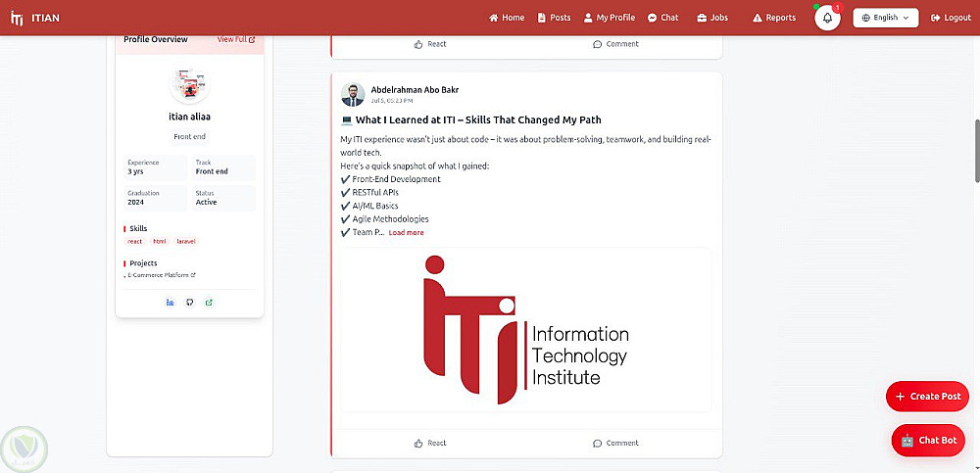Screen dimensions: 980x473
Task: Open My Profile page
Action: [x=610, y=18]
